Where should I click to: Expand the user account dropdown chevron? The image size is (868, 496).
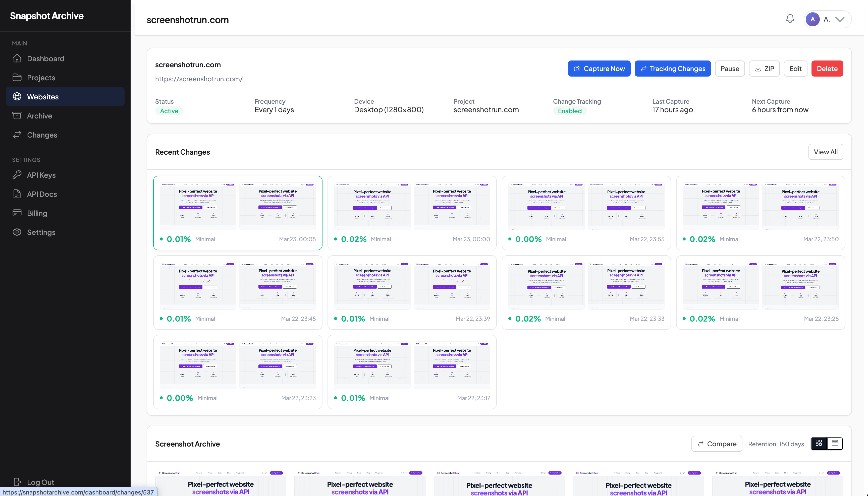pos(840,19)
